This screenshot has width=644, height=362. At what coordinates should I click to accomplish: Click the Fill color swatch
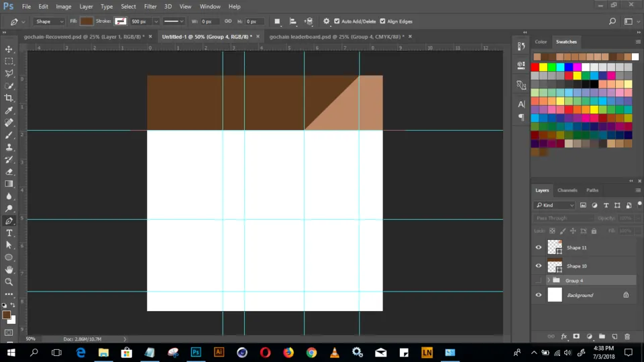[x=87, y=21]
